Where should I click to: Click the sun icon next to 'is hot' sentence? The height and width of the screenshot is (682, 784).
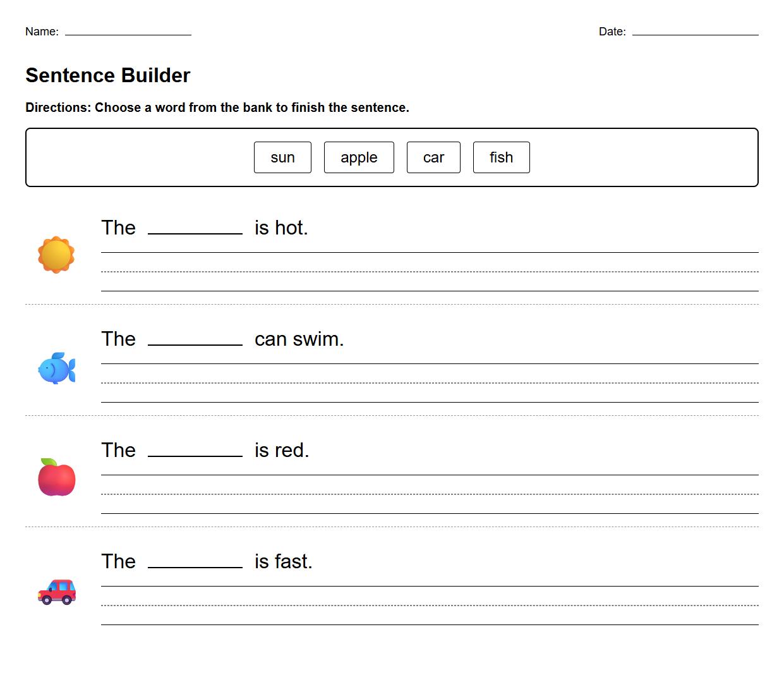coord(56,255)
